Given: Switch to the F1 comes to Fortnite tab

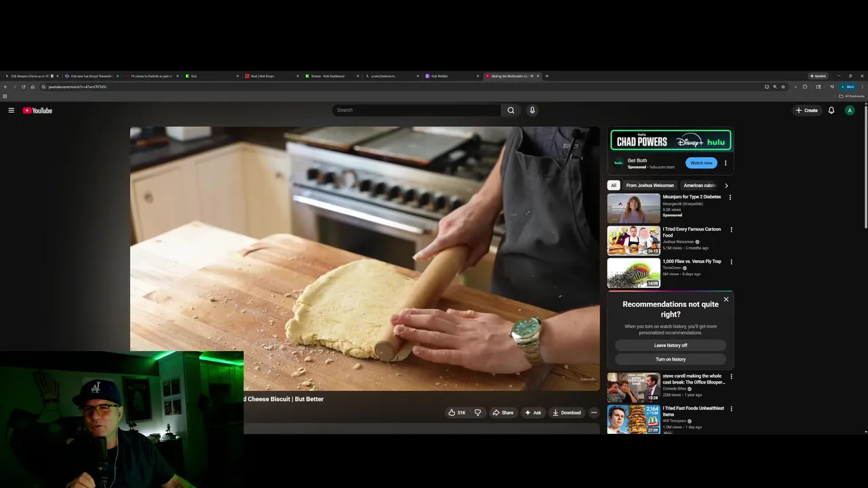Looking at the screenshot, I should pyautogui.click(x=151, y=76).
